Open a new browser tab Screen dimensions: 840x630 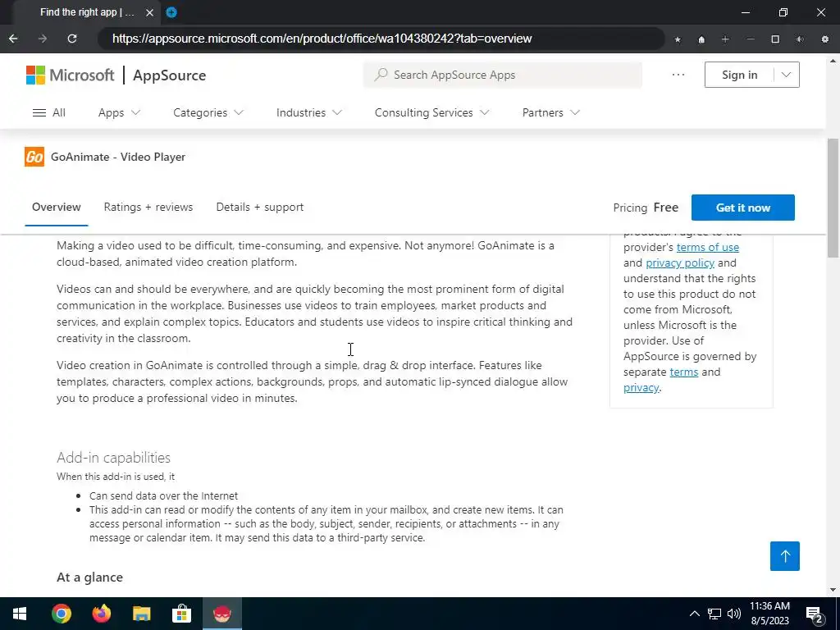[x=171, y=12]
